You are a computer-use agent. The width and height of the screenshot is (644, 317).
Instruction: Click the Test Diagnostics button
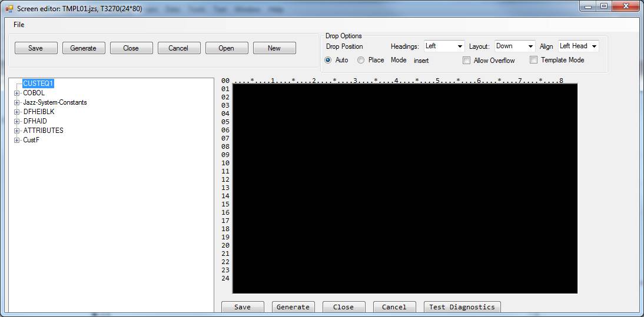pos(462,307)
